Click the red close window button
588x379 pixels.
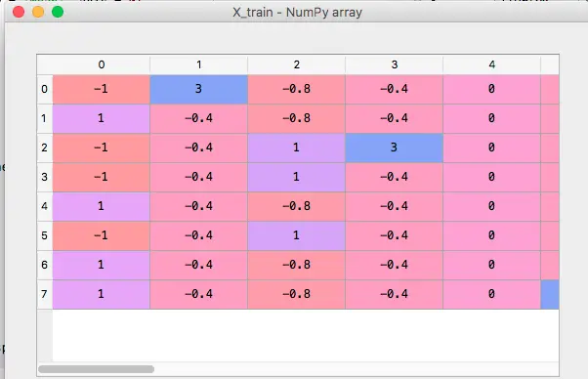pyautogui.click(x=19, y=12)
